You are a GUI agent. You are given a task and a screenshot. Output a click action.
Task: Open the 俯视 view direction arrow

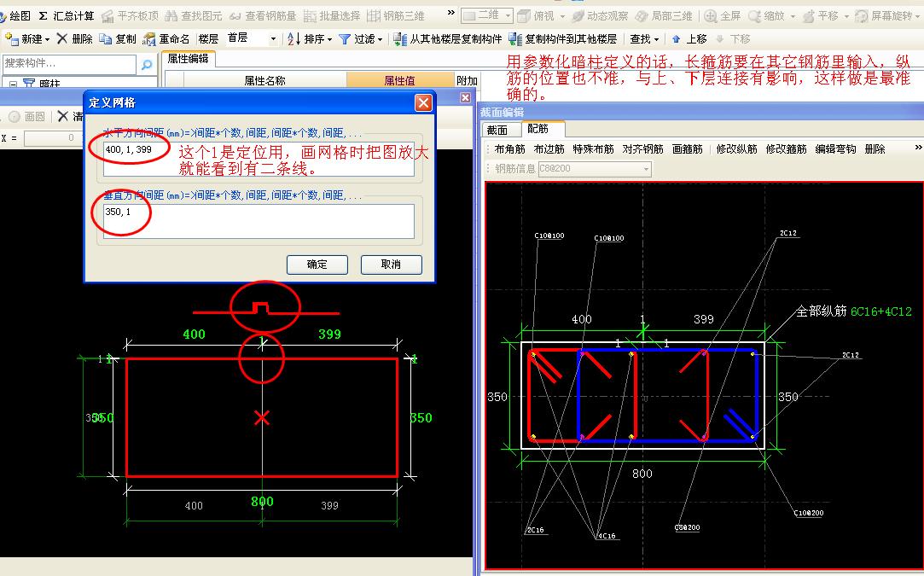(562, 16)
